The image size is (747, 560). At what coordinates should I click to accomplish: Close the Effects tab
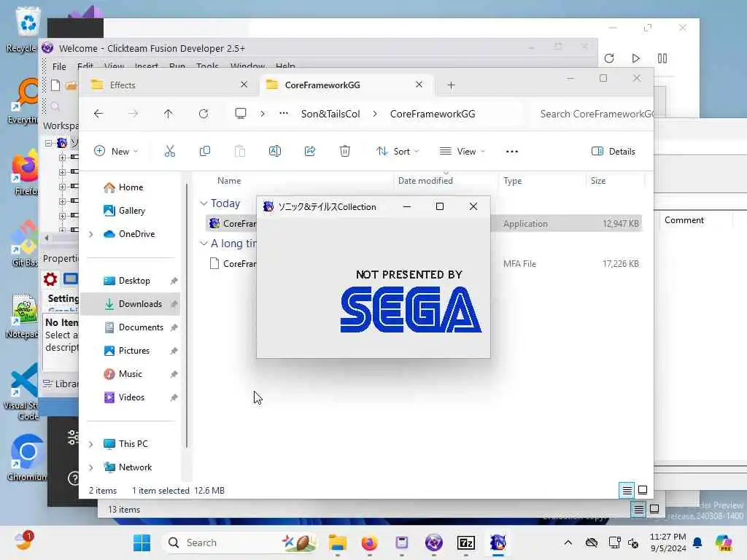coord(244,85)
